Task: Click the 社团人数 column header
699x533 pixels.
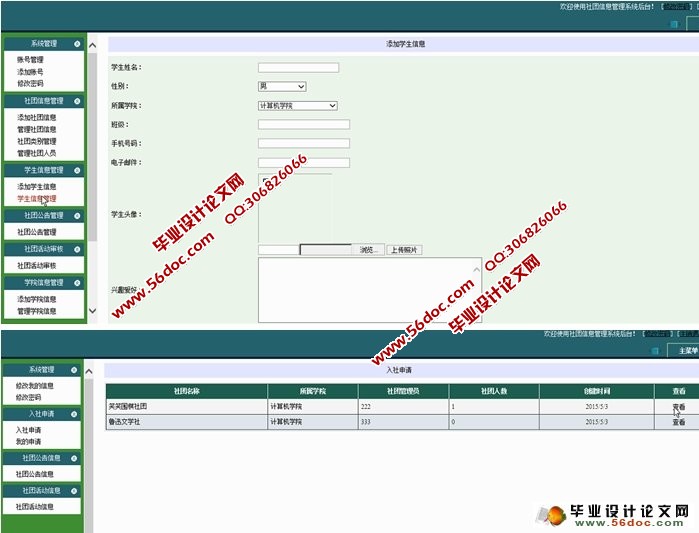Action: coord(494,391)
